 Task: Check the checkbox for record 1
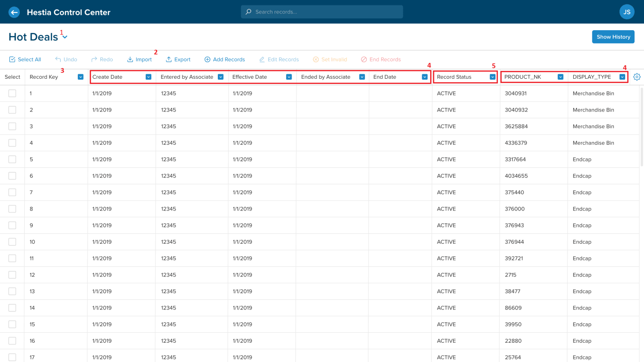12,94
